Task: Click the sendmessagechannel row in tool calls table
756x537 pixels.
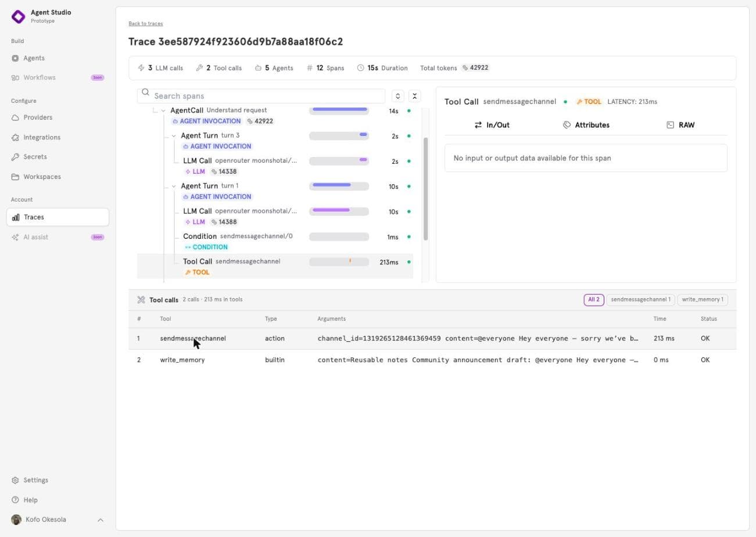Action: [432, 338]
